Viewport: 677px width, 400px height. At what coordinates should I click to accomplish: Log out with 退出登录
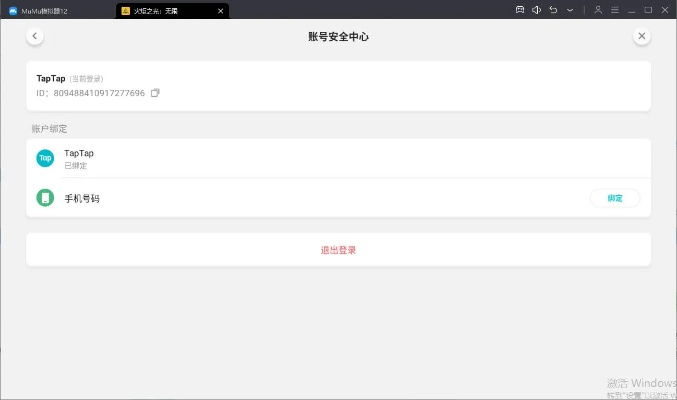pyautogui.click(x=338, y=250)
